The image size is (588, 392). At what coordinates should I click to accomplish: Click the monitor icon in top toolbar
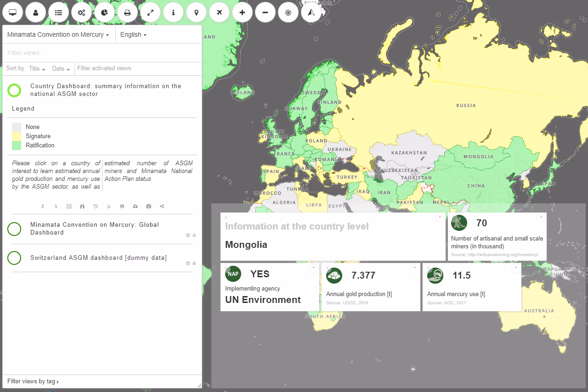pyautogui.click(x=13, y=12)
